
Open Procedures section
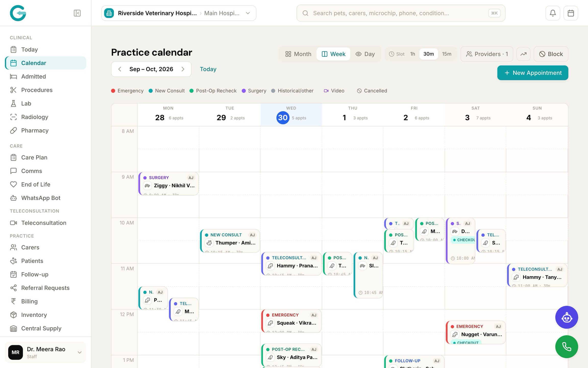(x=45, y=90)
